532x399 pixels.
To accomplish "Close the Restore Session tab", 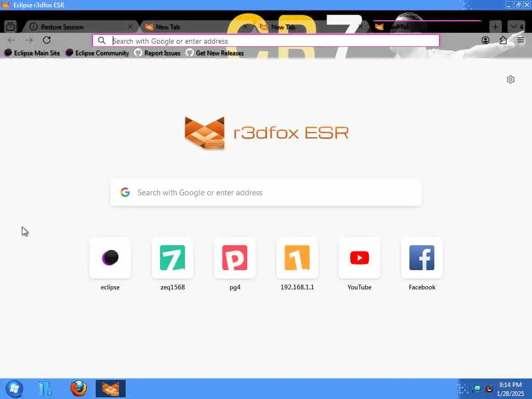I will coord(130,26).
